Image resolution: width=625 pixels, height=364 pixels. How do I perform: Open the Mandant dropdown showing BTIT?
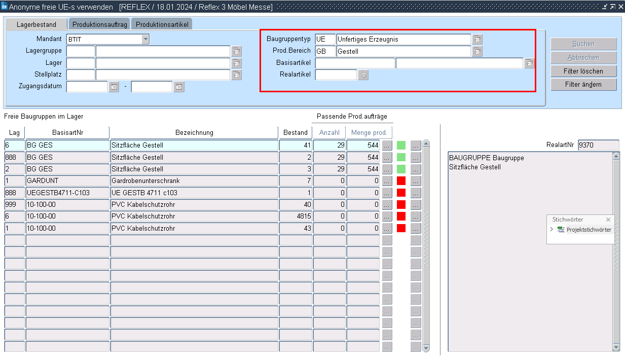coord(145,40)
